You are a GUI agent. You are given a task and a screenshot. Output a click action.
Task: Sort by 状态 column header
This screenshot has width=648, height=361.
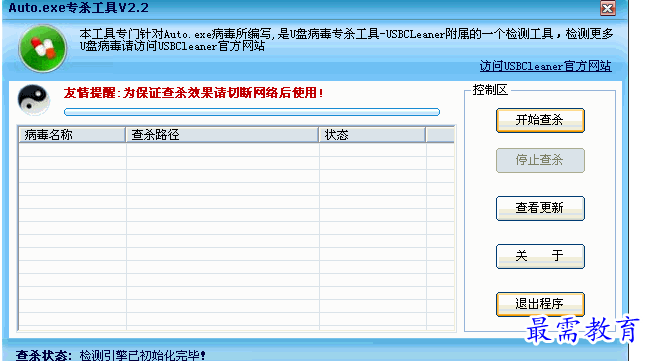pos(372,135)
